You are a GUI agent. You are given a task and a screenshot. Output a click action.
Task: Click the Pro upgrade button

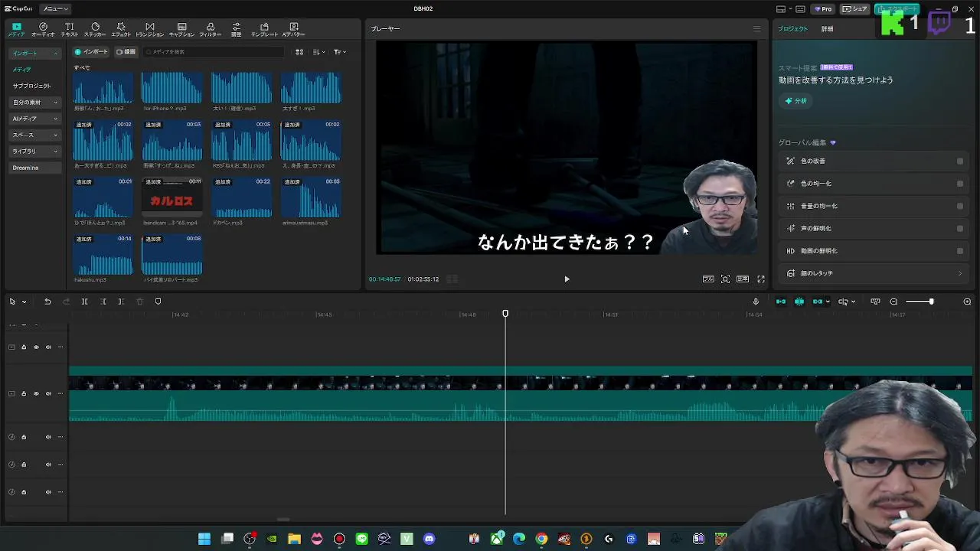[x=822, y=9]
